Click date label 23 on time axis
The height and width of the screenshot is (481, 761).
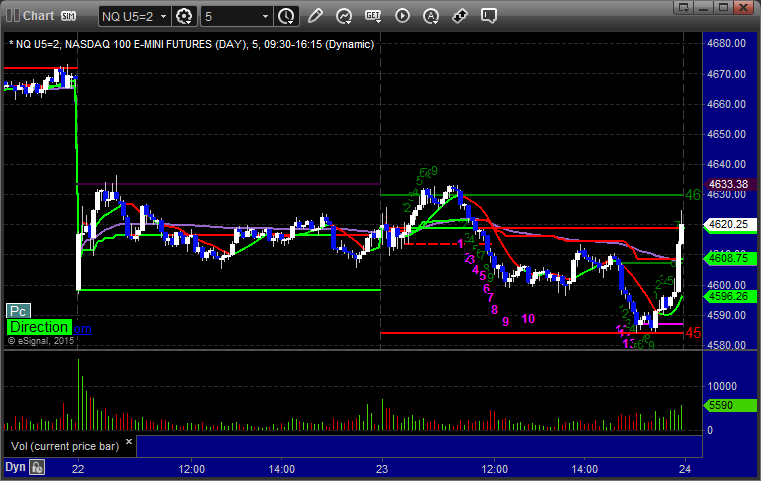pyautogui.click(x=382, y=469)
